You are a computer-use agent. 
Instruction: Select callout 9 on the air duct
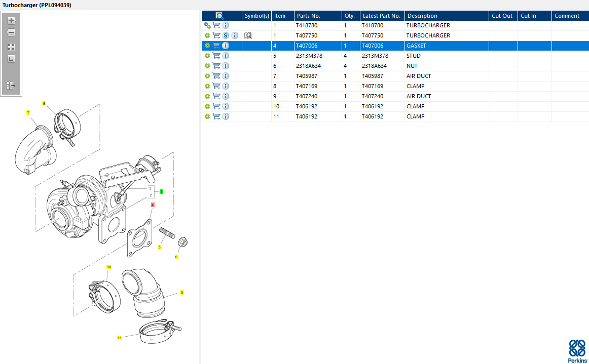[182, 292]
